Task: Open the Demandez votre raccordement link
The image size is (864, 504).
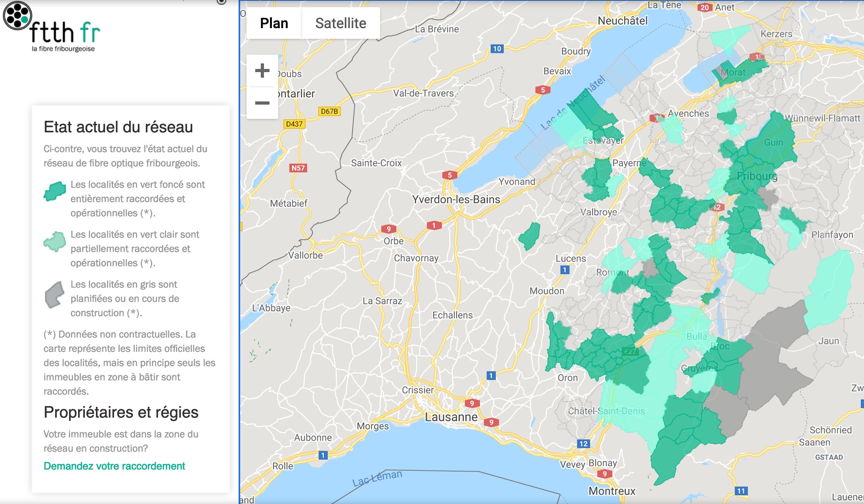Action: point(114,466)
